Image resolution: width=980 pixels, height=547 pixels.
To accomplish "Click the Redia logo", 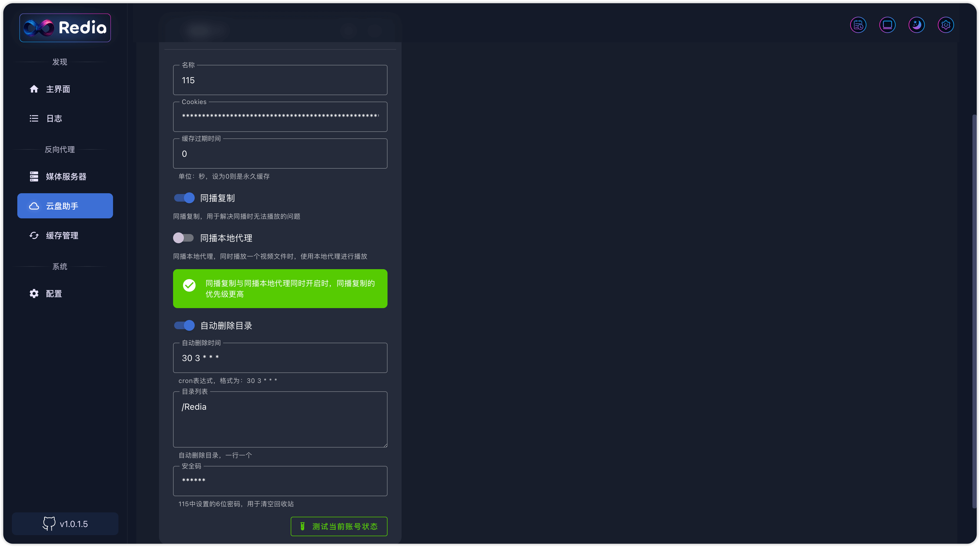I will click(65, 28).
